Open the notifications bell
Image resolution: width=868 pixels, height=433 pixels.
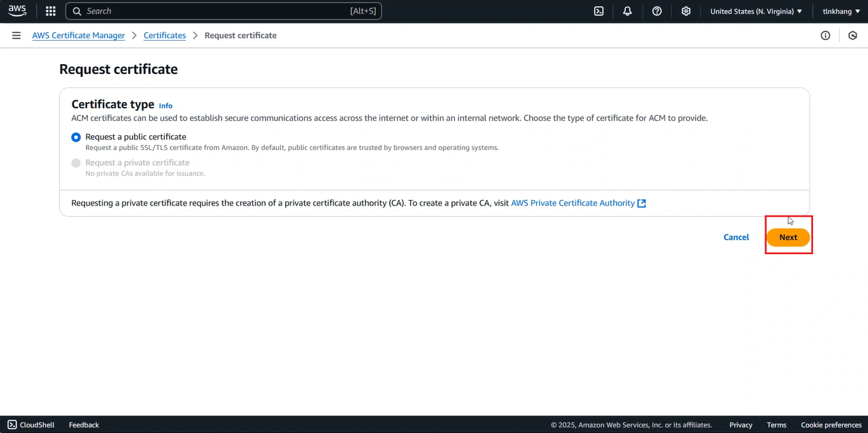(627, 11)
